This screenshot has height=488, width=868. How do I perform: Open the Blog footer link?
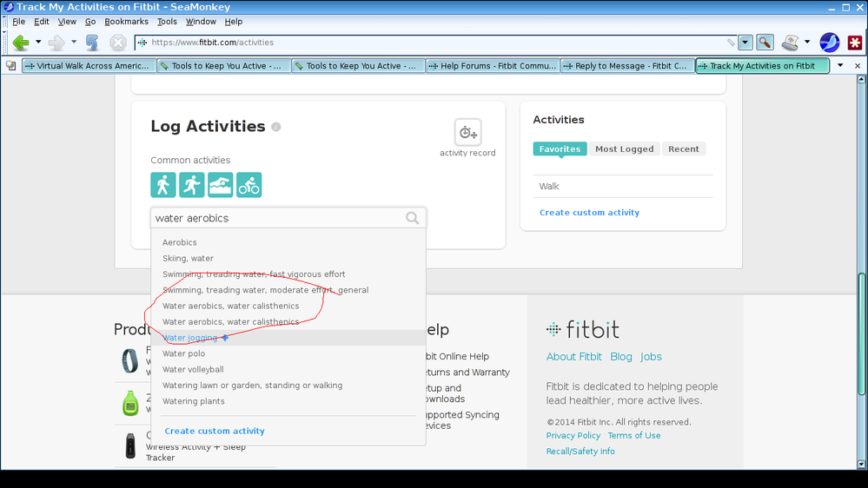pos(621,357)
